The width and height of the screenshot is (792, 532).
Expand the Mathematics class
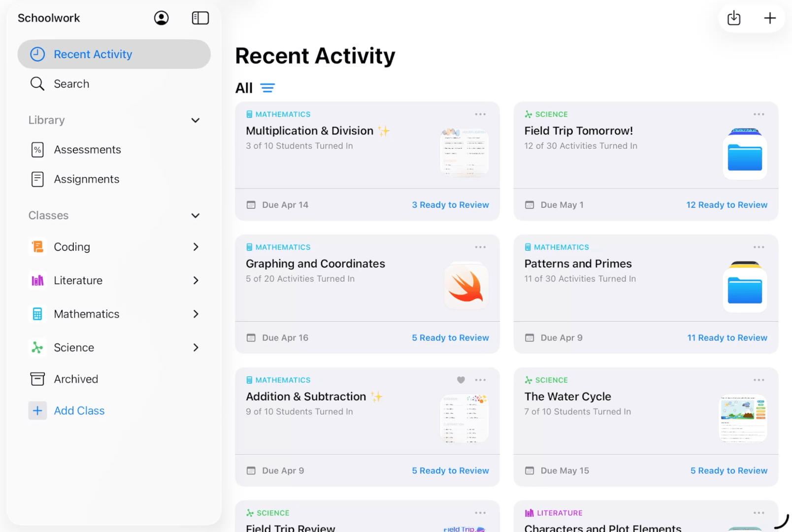(x=196, y=314)
